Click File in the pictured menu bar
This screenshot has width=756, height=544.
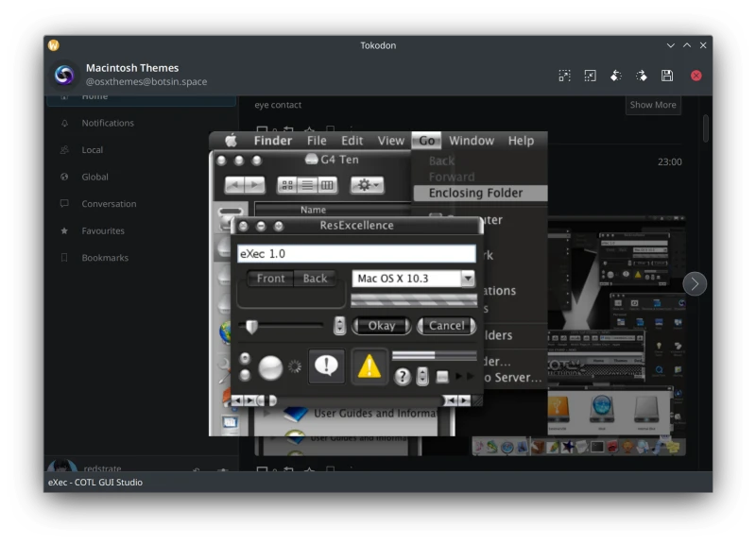317,141
